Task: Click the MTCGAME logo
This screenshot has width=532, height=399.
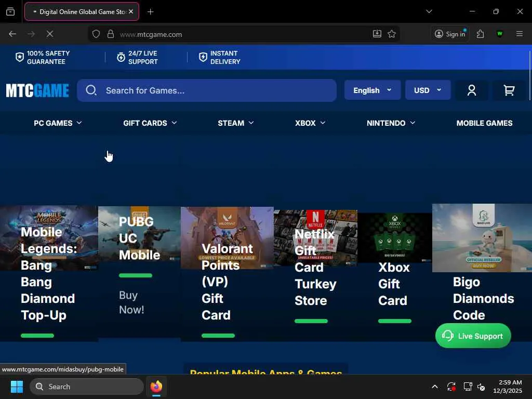Action: click(37, 90)
